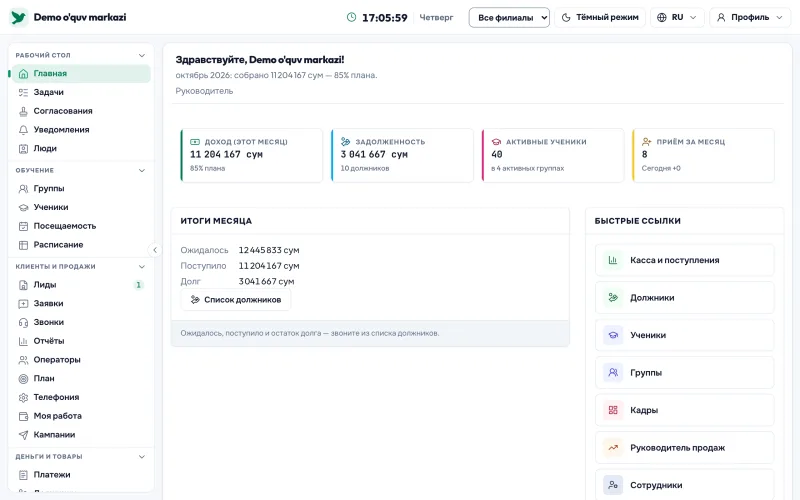This screenshot has width=800, height=500.
Task: Go to Платежи in sidebar
Action: pos(81,475)
